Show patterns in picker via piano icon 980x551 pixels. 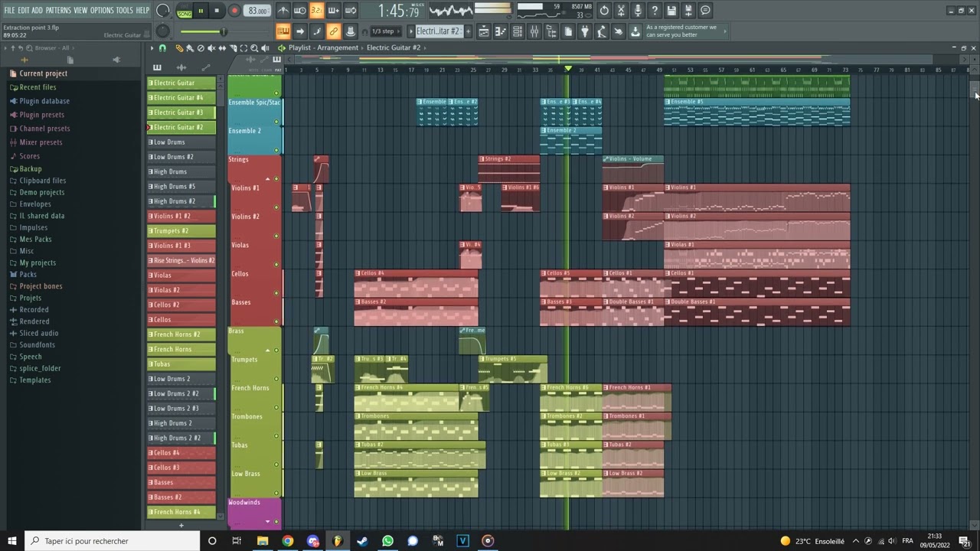point(157,67)
